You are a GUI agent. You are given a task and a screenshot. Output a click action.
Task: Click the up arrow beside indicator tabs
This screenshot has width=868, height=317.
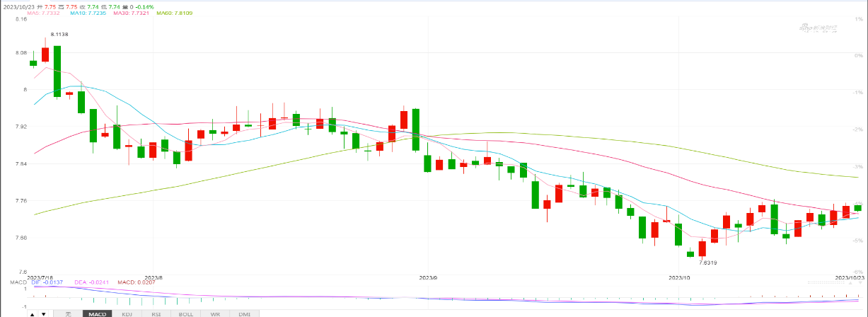click(33, 313)
